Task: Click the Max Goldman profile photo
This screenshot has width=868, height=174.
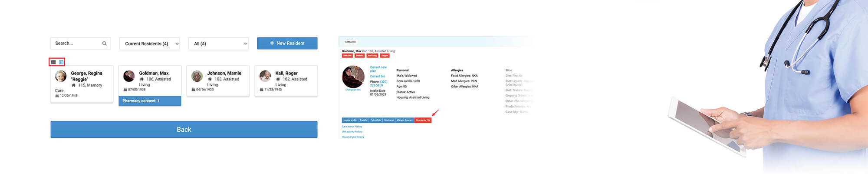Action: point(353,77)
